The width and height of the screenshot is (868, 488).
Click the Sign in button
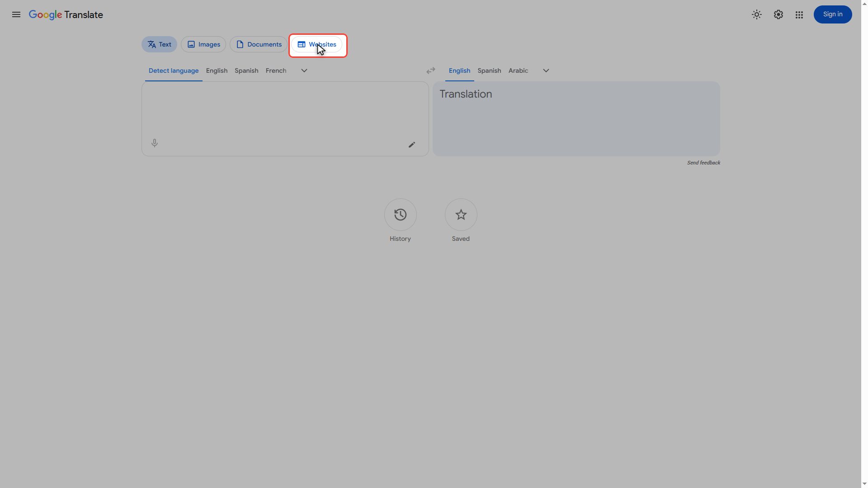(833, 14)
